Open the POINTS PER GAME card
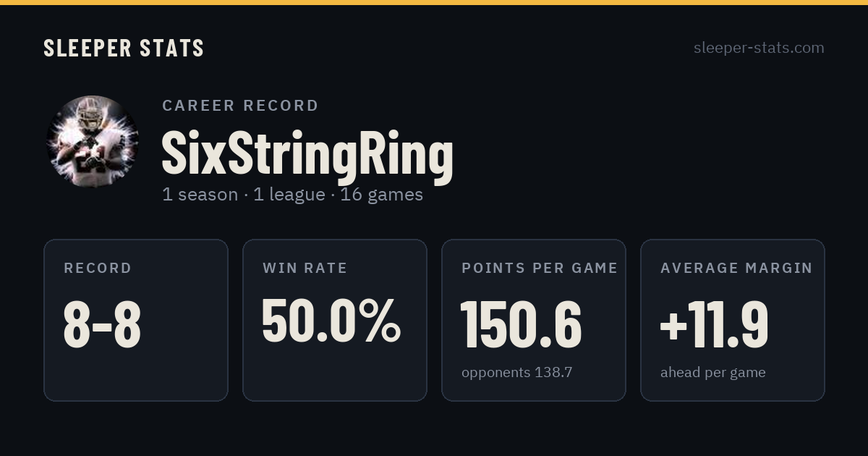 [x=534, y=320]
